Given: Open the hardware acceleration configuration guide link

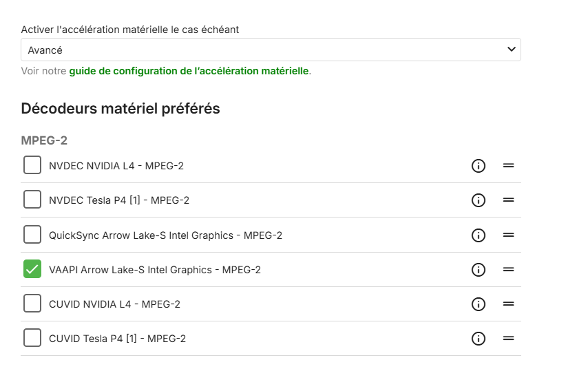Looking at the screenshot, I should (x=189, y=71).
